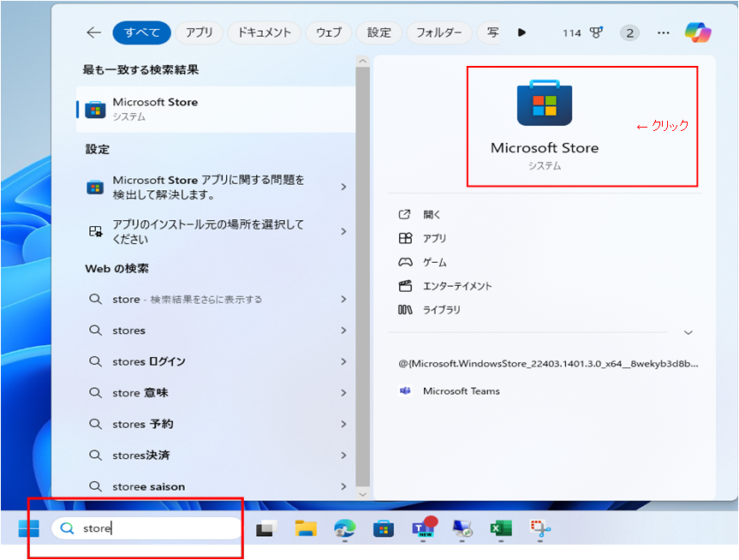Switch to the アプリ filter tab
This screenshot has height=560, width=739.
199,33
